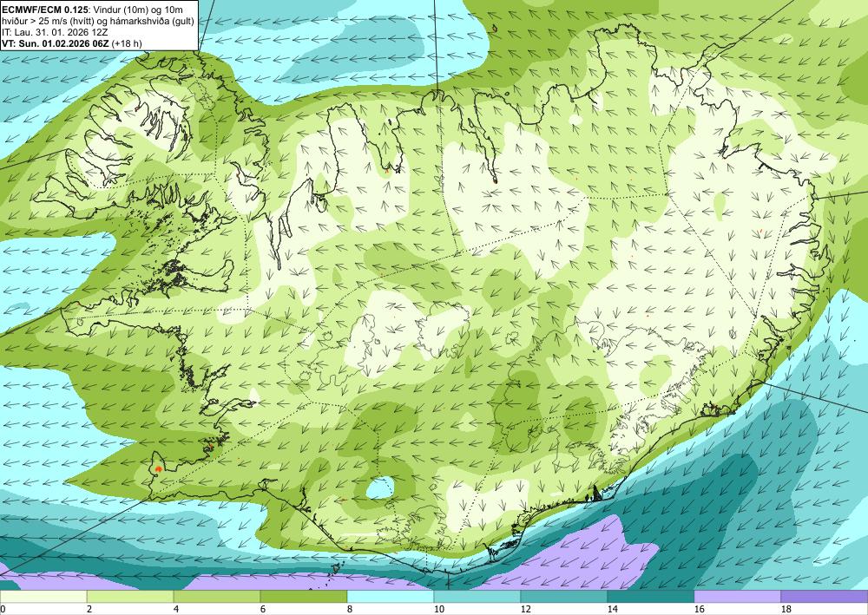Click the 'VT: Sun. 01.02.2026 06Z' valid time line
The image size is (868, 615).
(x=56, y=43)
